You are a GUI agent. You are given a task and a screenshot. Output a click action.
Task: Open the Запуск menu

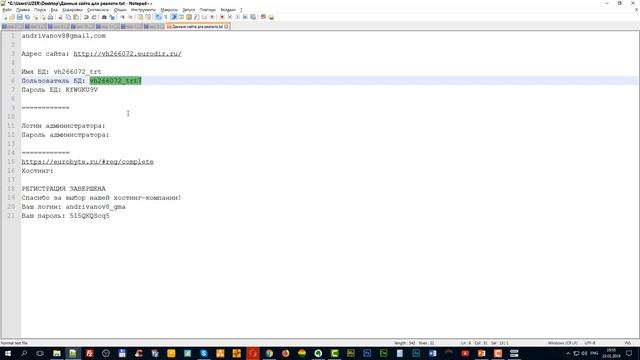point(189,10)
